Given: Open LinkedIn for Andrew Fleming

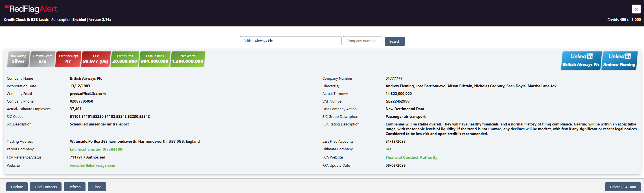Looking at the screenshot, I should tap(619, 60).
